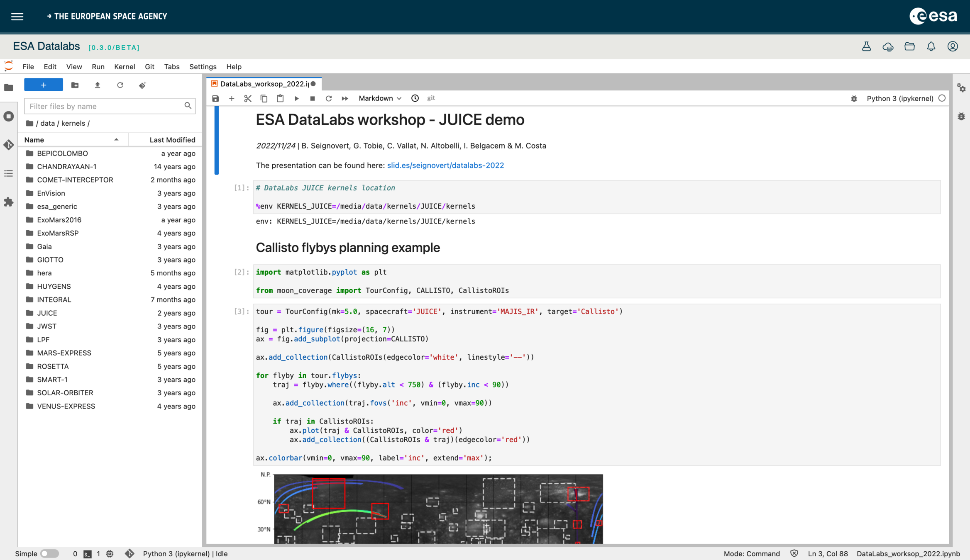Cut the selected cell with scissors icon
This screenshot has width=970, height=560.
(248, 98)
